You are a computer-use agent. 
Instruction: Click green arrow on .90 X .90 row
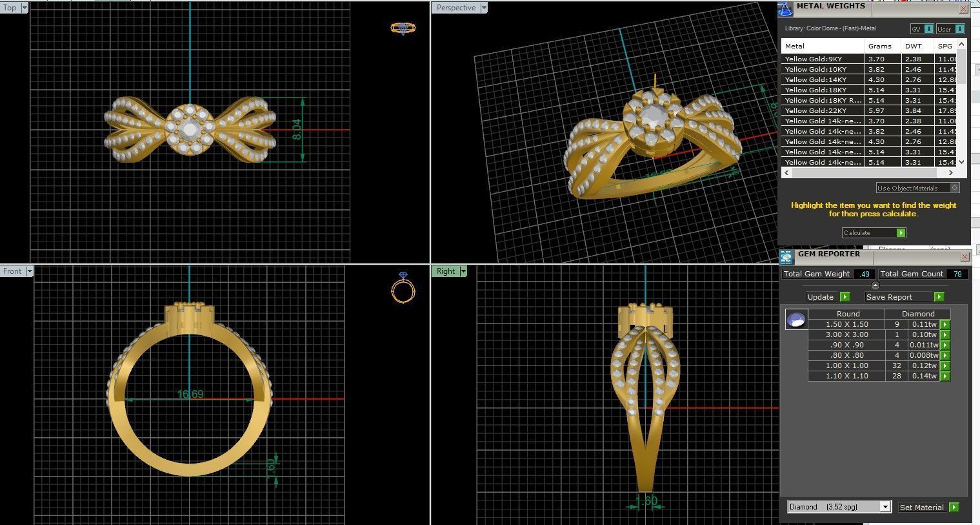[x=945, y=345]
